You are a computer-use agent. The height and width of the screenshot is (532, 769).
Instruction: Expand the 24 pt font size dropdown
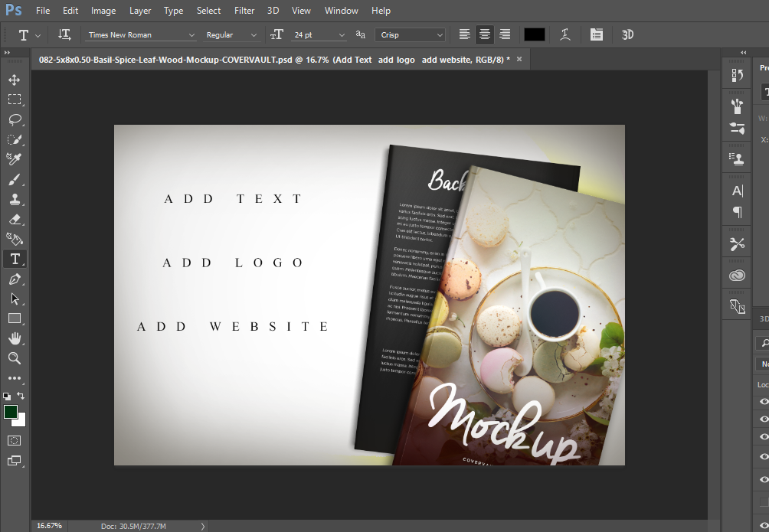pyautogui.click(x=342, y=35)
